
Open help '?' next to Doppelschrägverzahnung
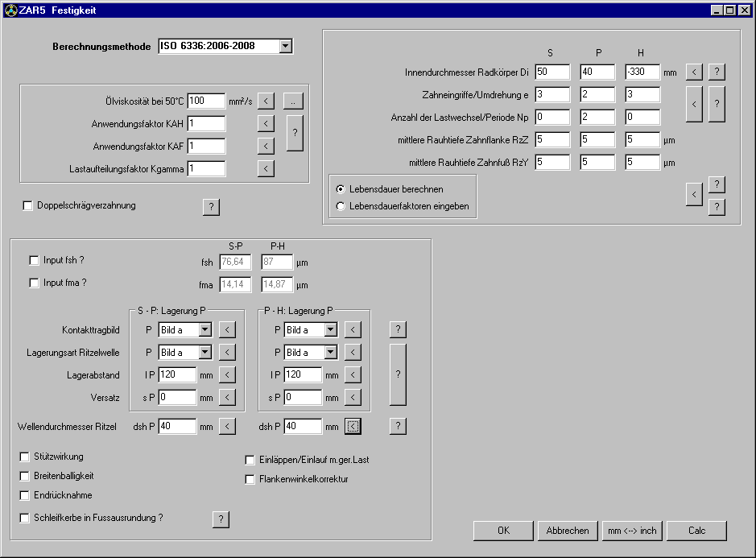click(211, 207)
